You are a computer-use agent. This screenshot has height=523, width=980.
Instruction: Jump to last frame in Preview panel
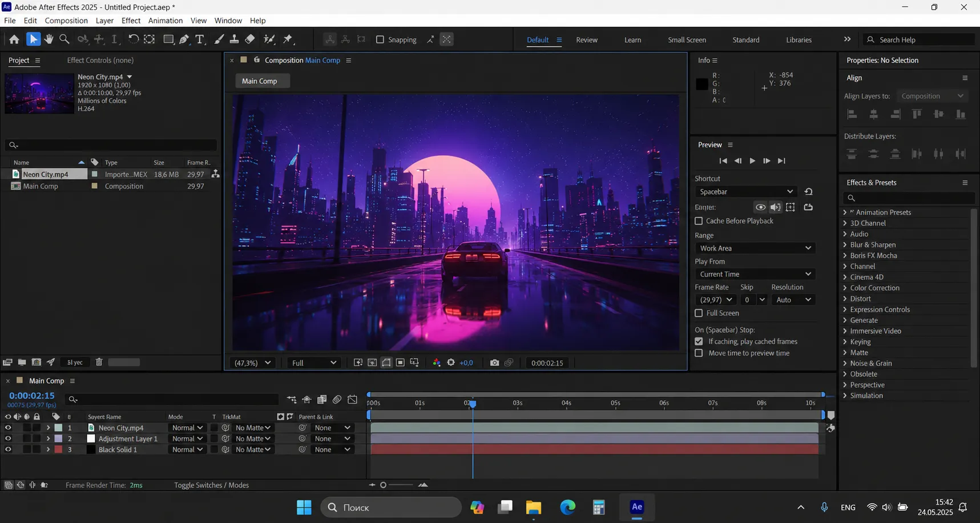[781, 161]
